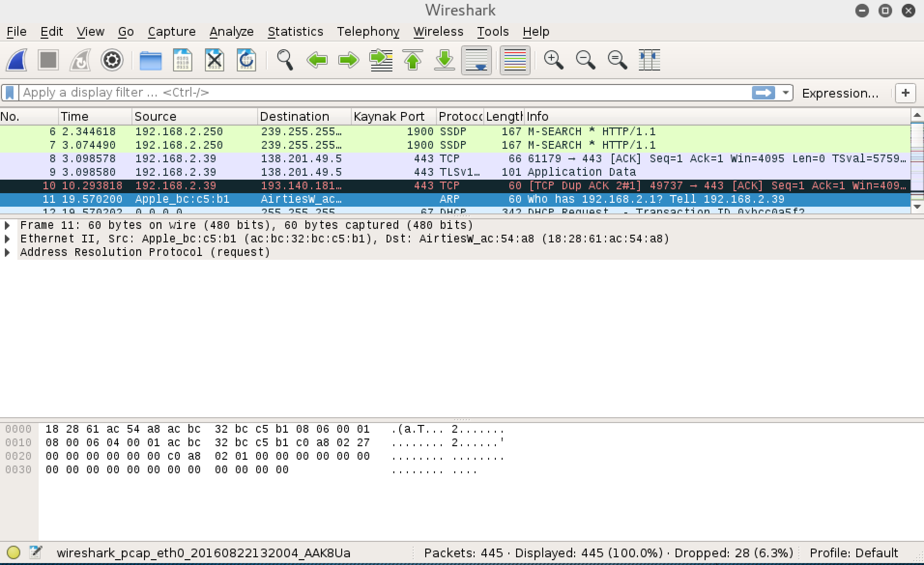Open the Capture menu
924x565 pixels.
pos(172,32)
